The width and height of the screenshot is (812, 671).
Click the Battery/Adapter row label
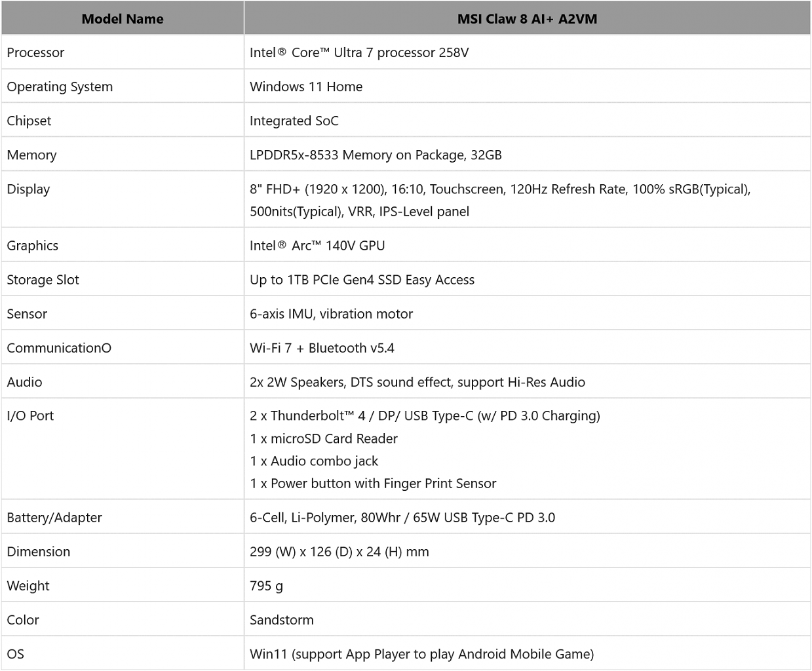(x=54, y=518)
